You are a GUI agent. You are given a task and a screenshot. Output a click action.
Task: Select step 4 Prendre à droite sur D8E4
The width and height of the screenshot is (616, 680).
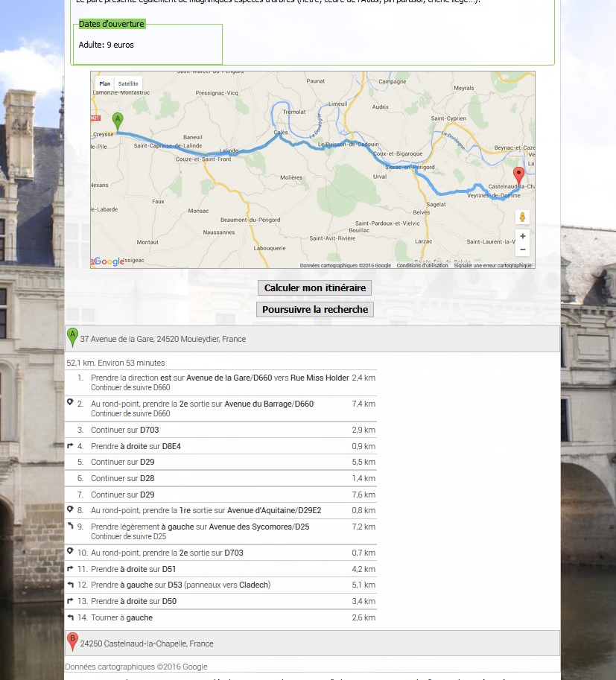point(220,446)
